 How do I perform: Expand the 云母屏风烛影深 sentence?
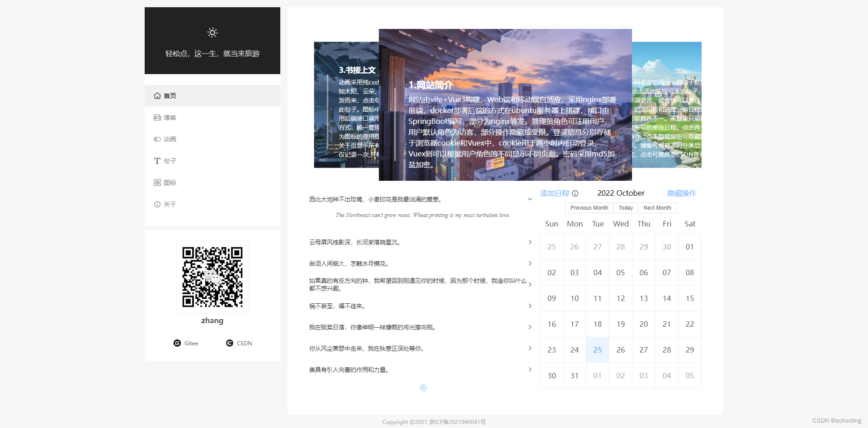tap(421, 242)
